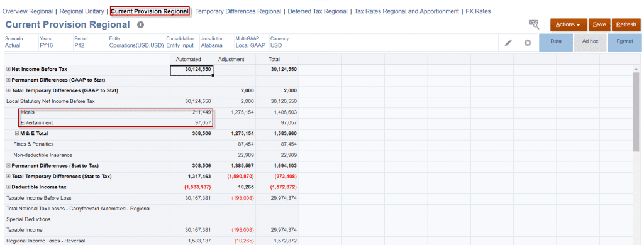Viewport: 644px width, 245px height.
Task: Click the Refresh button
Action: 626,24
